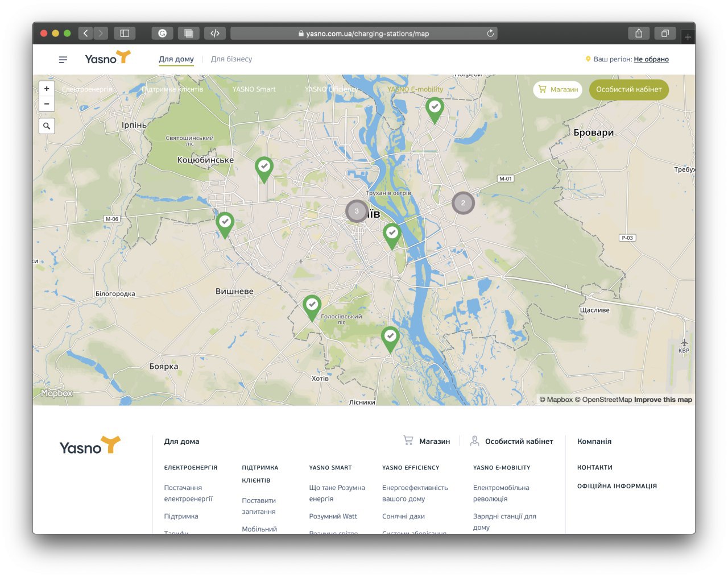The width and height of the screenshot is (728, 577).
Task: Open Енергоефективність вашого дому link
Action: click(415, 493)
